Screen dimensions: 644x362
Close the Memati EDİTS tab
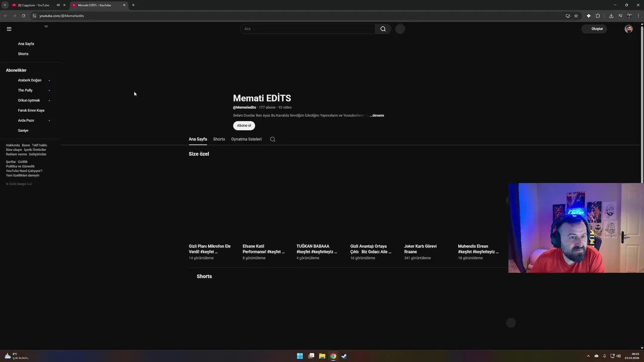tap(124, 5)
